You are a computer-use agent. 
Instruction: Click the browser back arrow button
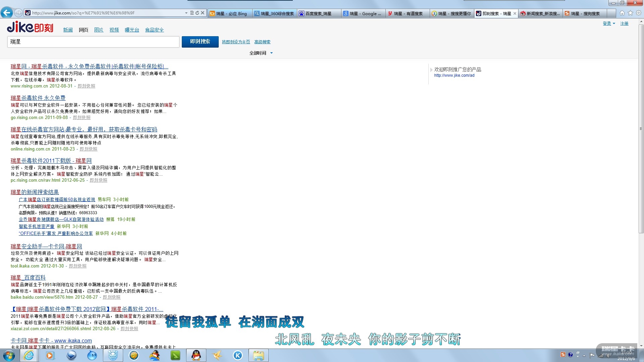(7, 13)
